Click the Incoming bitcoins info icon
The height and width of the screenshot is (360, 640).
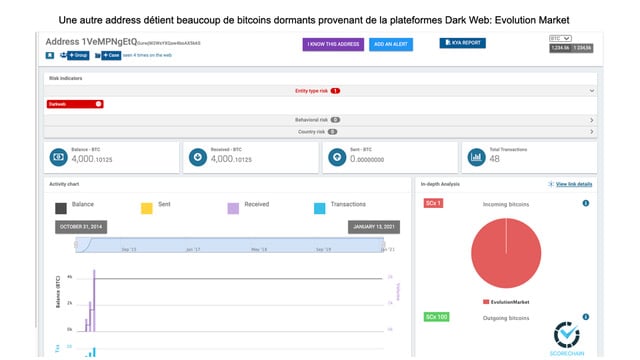586,203
